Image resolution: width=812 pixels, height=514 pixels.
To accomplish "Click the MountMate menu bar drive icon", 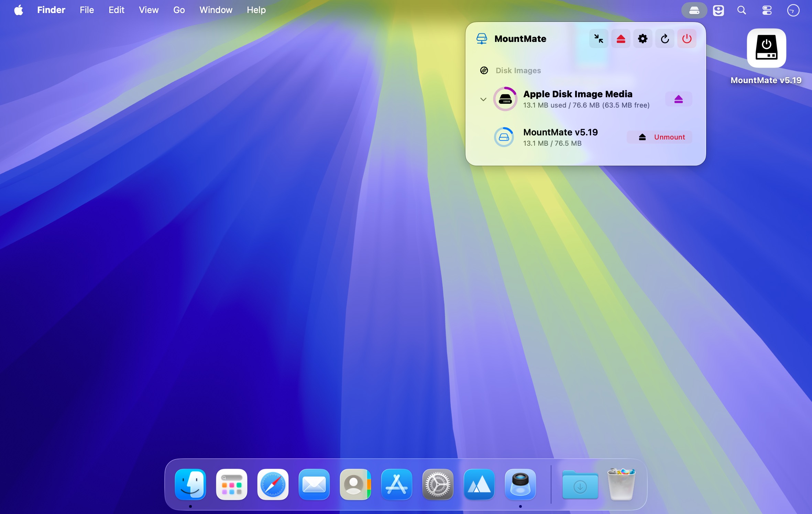I will [694, 10].
